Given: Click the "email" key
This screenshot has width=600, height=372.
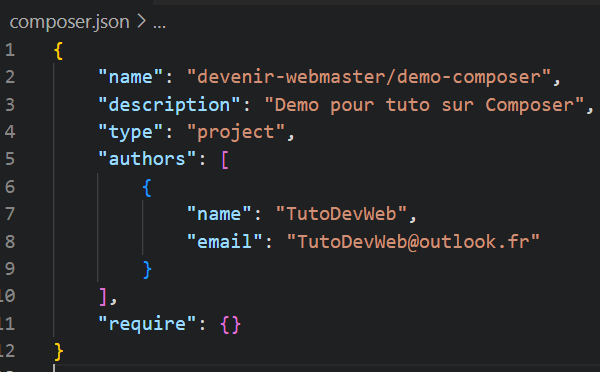Looking at the screenshot, I should (x=225, y=241).
